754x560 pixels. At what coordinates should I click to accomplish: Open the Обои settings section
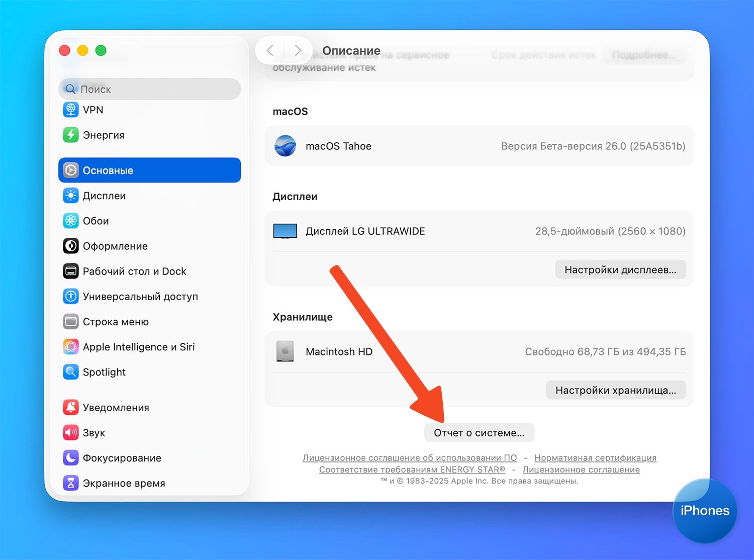click(x=150, y=221)
